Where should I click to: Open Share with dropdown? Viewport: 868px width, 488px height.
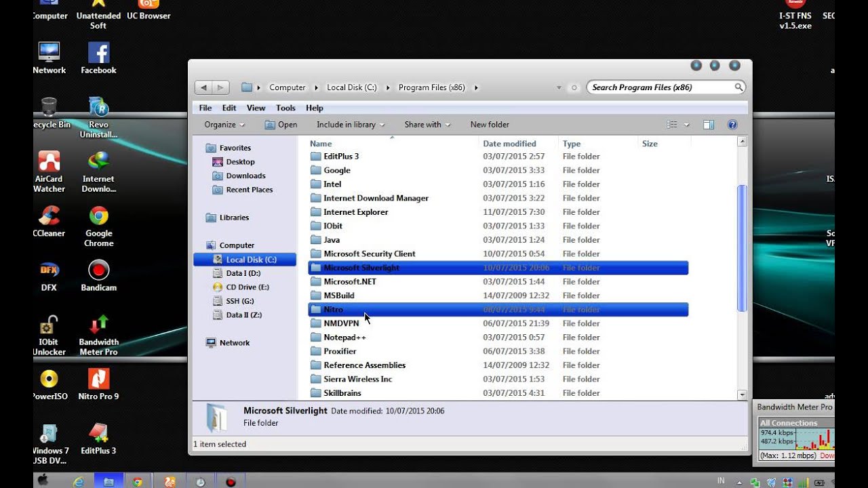pos(427,125)
